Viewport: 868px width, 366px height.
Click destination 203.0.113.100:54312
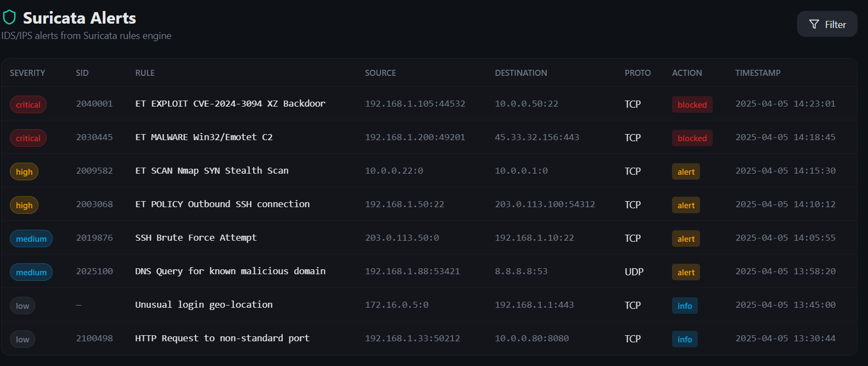click(545, 204)
